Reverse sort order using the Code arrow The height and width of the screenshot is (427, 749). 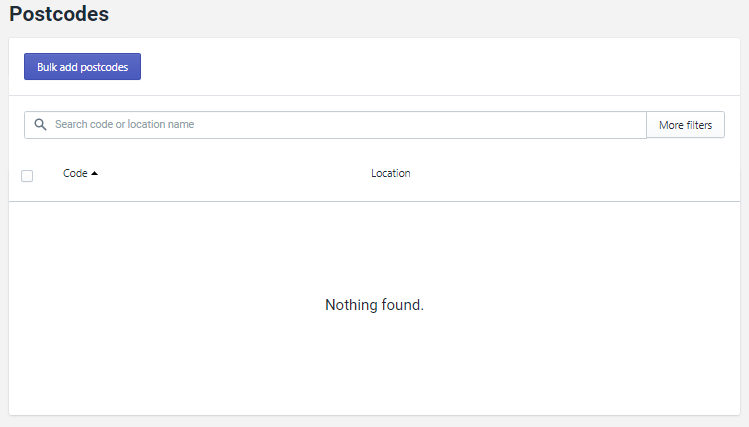pyautogui.click(x=94, y=174)
